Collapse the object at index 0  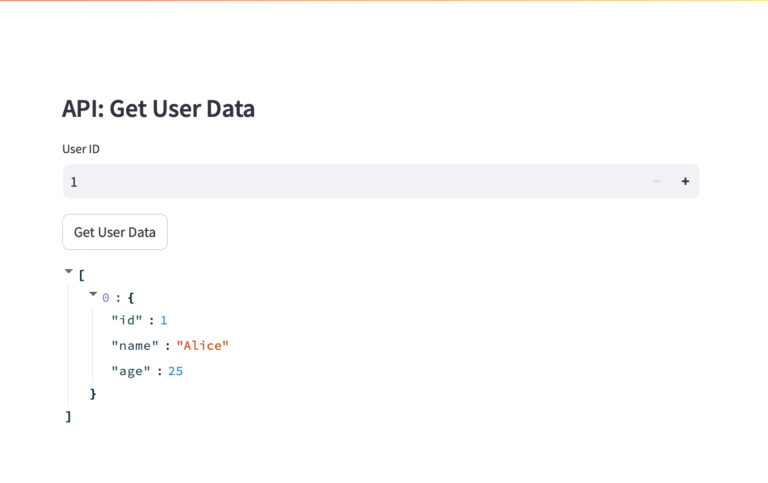(93, 295)
